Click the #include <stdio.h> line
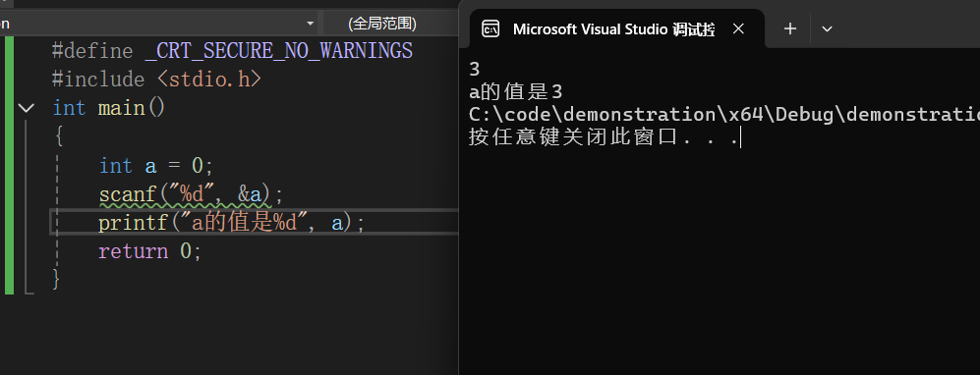 point(156,80)
